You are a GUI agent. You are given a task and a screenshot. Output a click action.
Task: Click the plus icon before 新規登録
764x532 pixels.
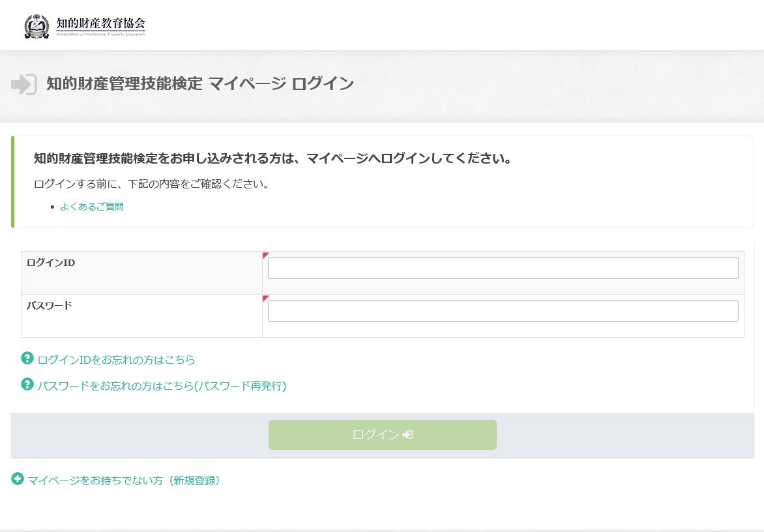coord(16,480)
